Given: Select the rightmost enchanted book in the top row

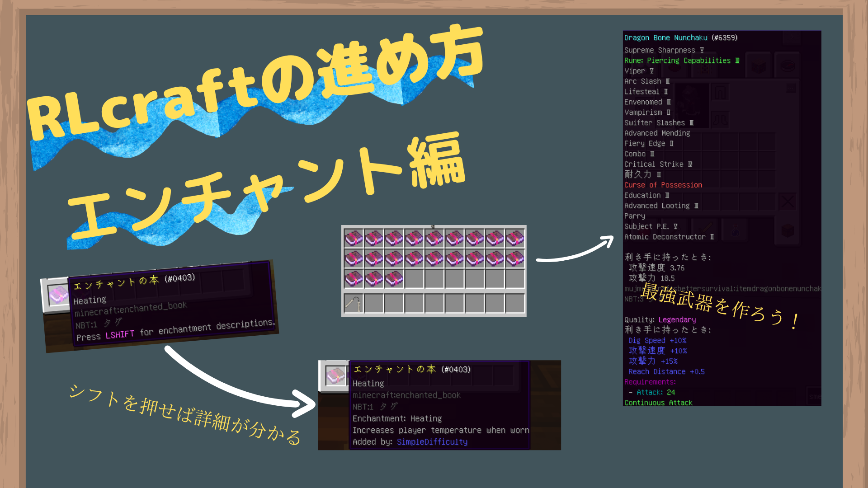Looking at the screenshot, I should 515,238.
